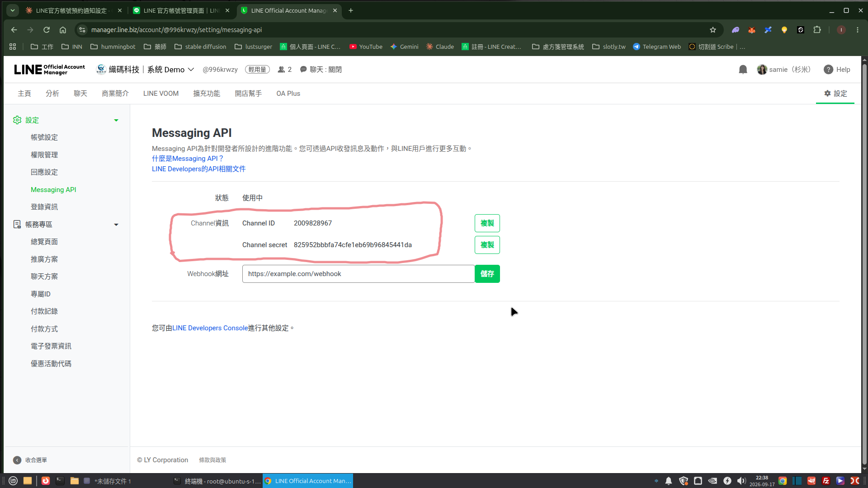
Task: Open the taskbar volume control
Action: point(741,481)
